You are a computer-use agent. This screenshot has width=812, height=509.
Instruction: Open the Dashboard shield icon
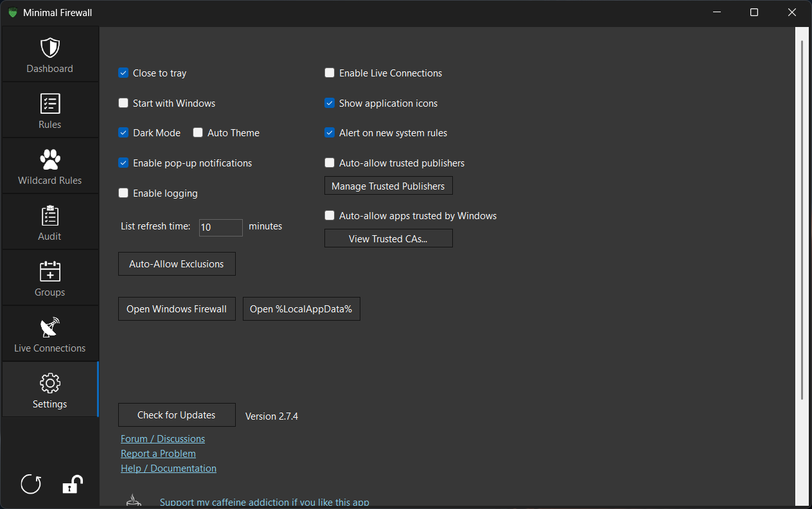point(49,48)
